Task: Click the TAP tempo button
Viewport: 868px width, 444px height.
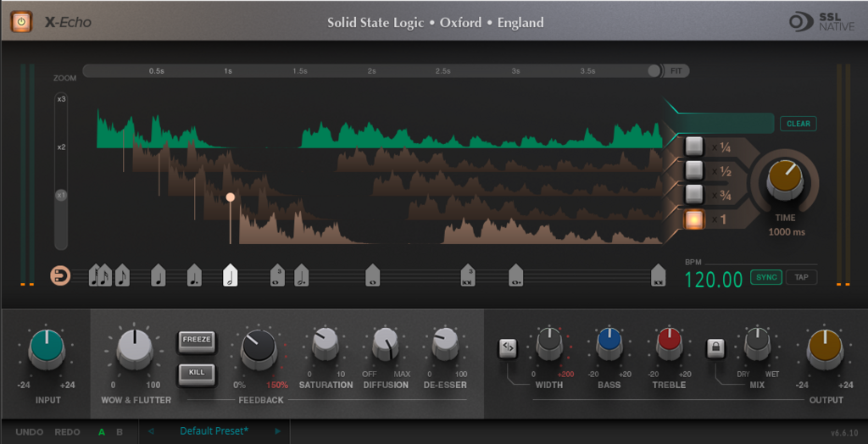Action: coord(802,277)
